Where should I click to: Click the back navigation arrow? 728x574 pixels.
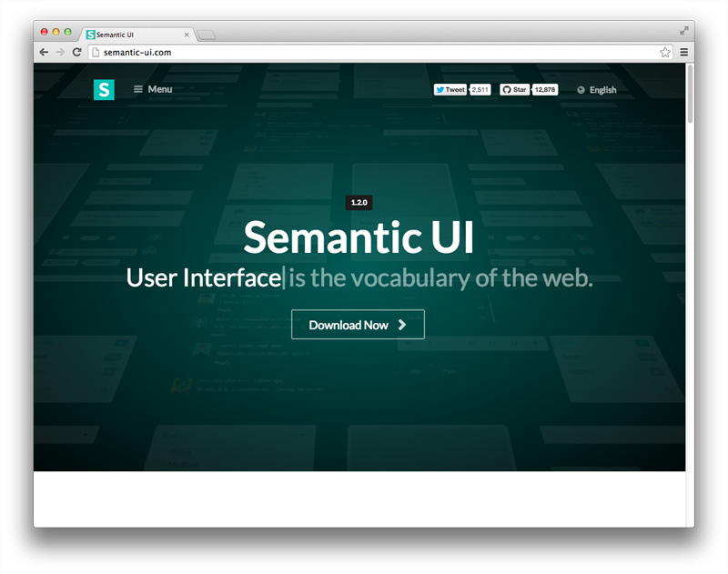pyautogui.click(x=43, y=52)
